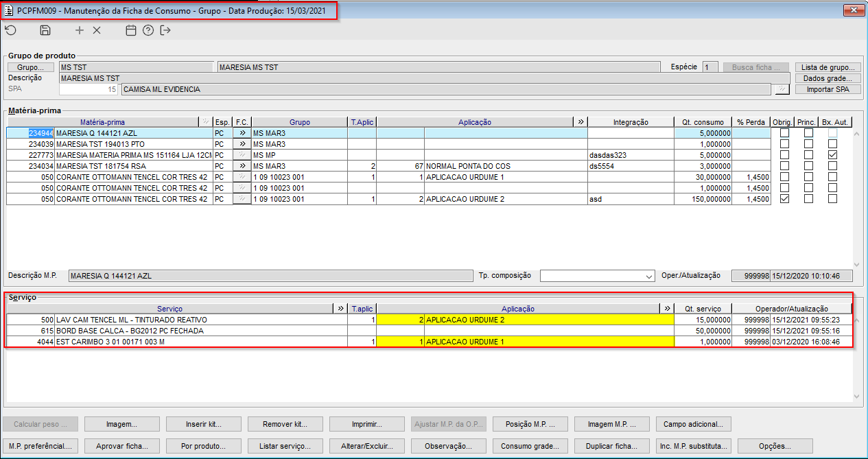Open help question mark icon
Screen dimensions: 868x459
(x=148, y=30)
